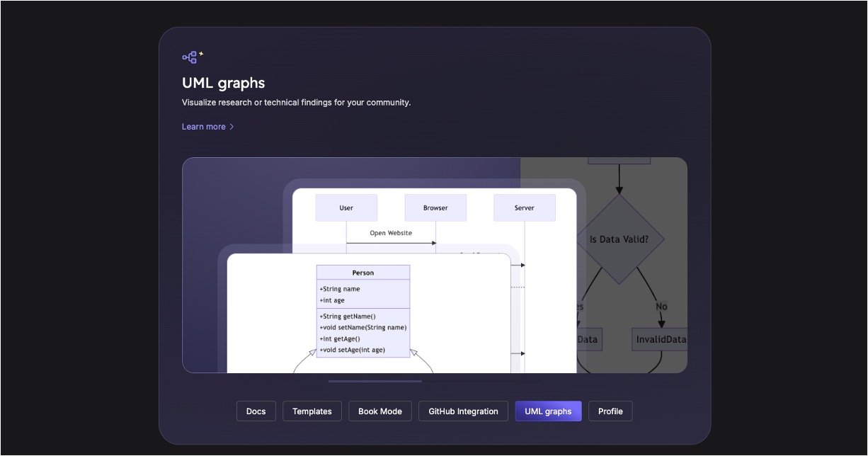This screenshot has width=868, height=456.
Task: Click the Open Website message label
Action: point(391,233)
